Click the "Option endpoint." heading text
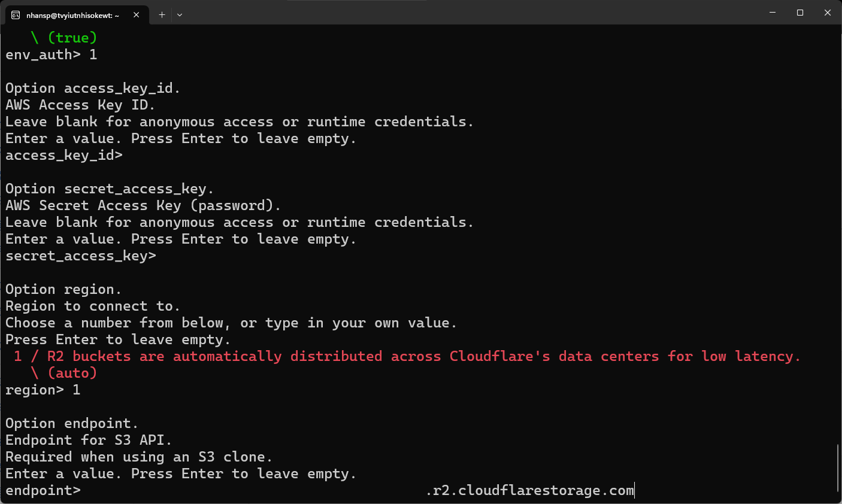Viewport: 842px width, 504px height. click(72, 424)
